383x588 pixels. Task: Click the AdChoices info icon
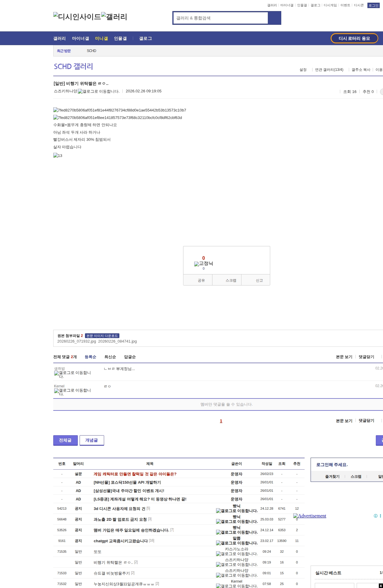coord(375,516)
